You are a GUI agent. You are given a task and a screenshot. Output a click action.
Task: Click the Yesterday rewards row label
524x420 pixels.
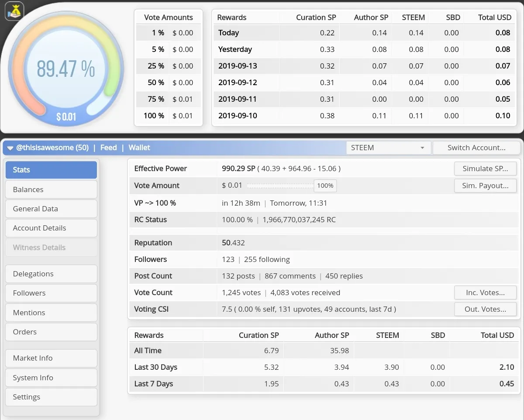point(235,49)
